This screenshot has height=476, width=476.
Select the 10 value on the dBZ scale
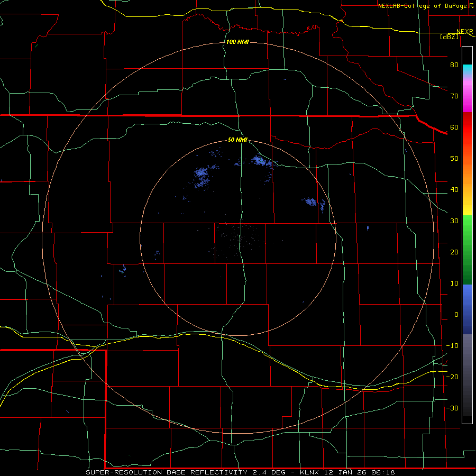[x=454, y=283]
